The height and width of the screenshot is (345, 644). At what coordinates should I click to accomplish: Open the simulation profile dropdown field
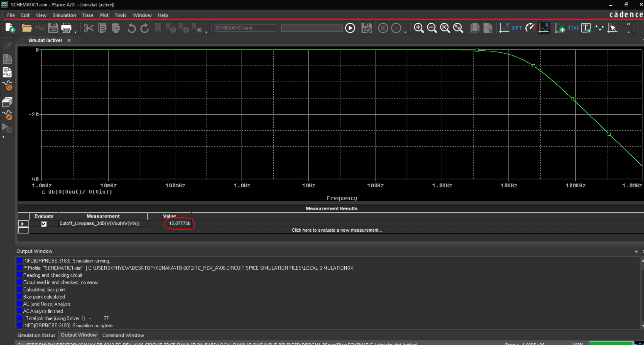click(x=245, y=28)
